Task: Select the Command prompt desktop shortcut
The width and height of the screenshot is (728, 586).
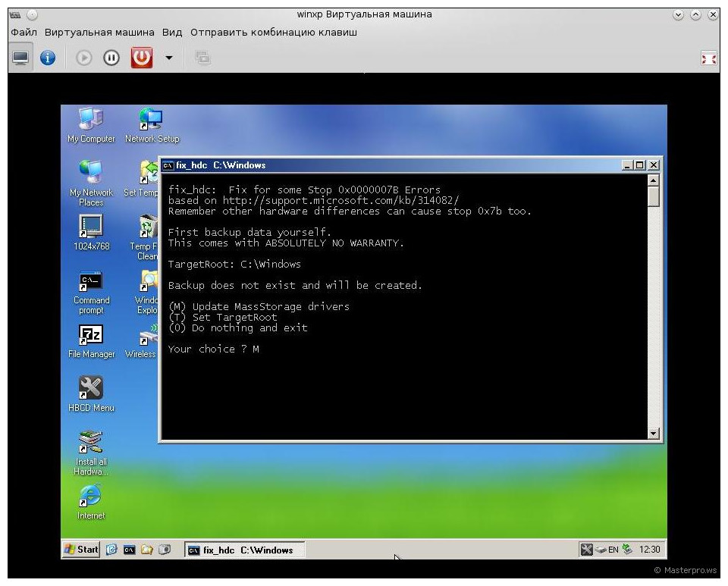Action: [91, 293]
